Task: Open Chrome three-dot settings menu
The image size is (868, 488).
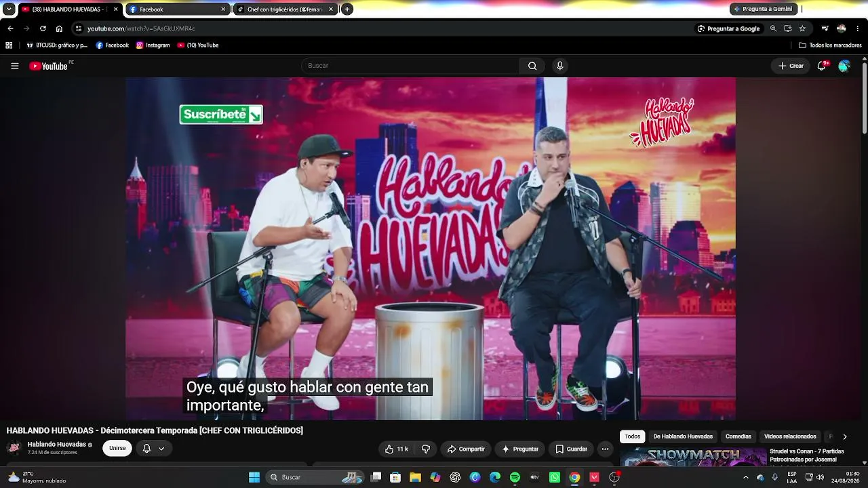Action: pos(858,28)
